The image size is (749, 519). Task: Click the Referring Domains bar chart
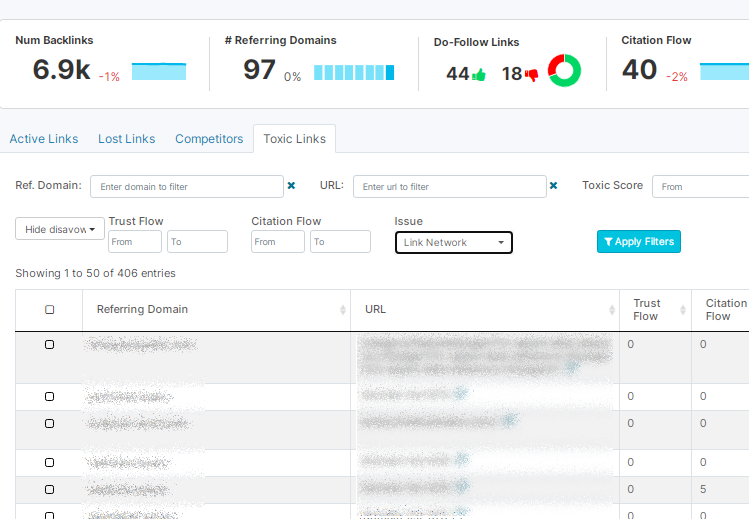click(x=354, y=72)
